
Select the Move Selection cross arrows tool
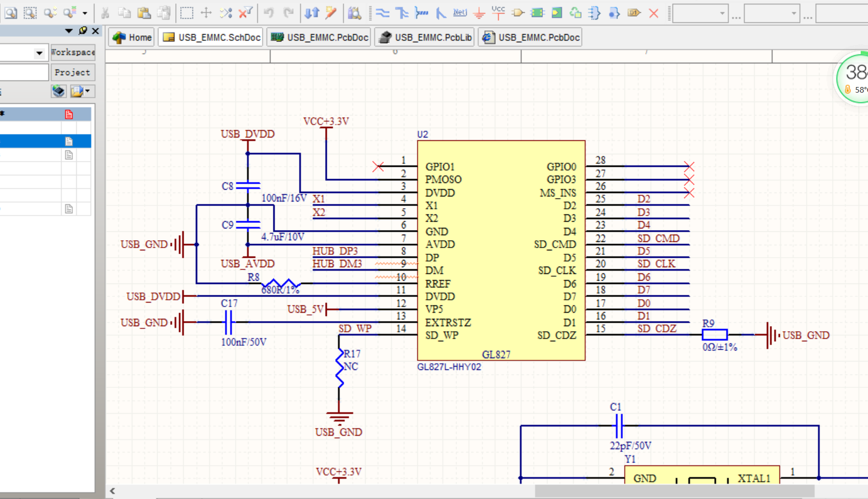[x=206, y=12]
